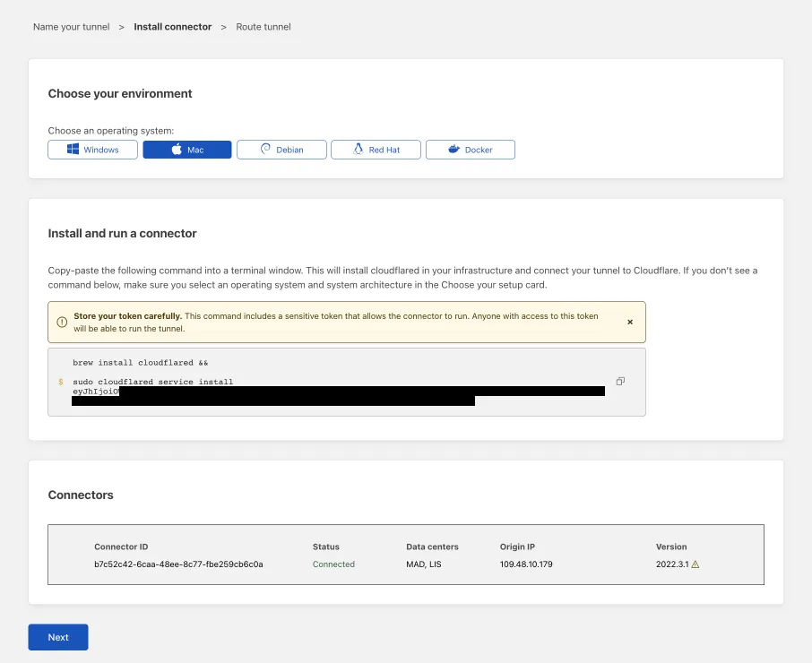Viewport: 812px width, 663px height.
Task: Choose Docker as the environment
Action: click(470, 149)
